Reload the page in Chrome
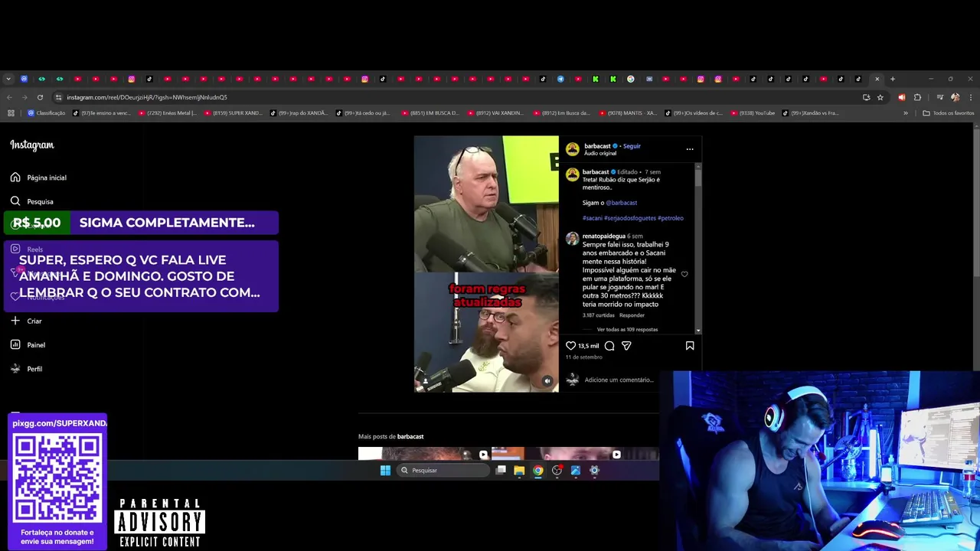The height and width of the screenshot is (551, 980). click(41, 97)
